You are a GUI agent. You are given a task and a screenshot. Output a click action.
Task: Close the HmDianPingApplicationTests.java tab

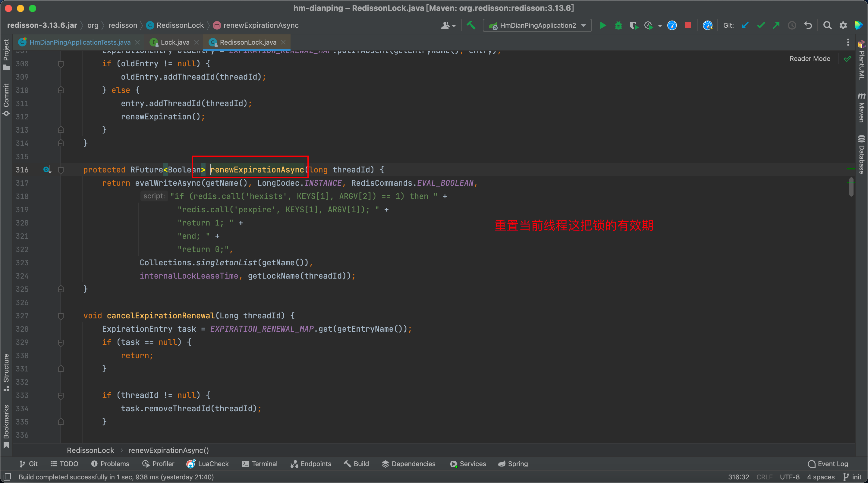click(137, 42)
